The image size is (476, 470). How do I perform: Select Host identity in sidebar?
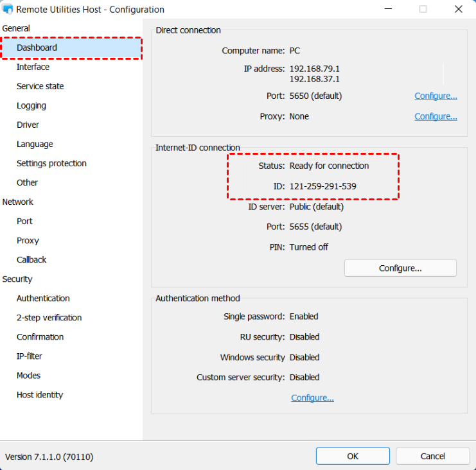coord(40,394)
